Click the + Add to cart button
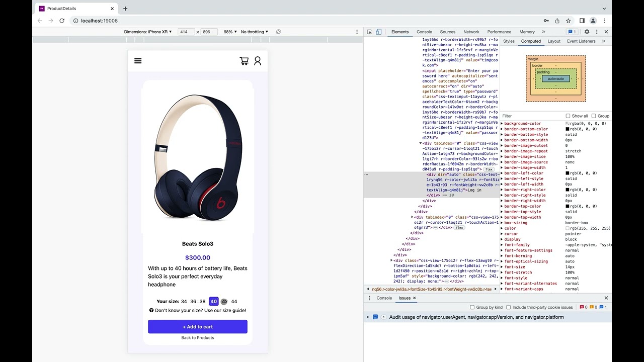 [198, 327]
